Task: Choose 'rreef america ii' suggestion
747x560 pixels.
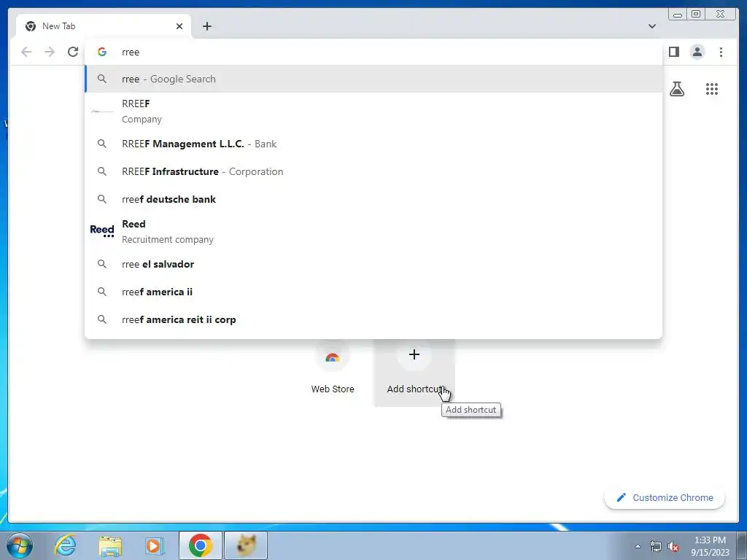Action: [373, 292]
